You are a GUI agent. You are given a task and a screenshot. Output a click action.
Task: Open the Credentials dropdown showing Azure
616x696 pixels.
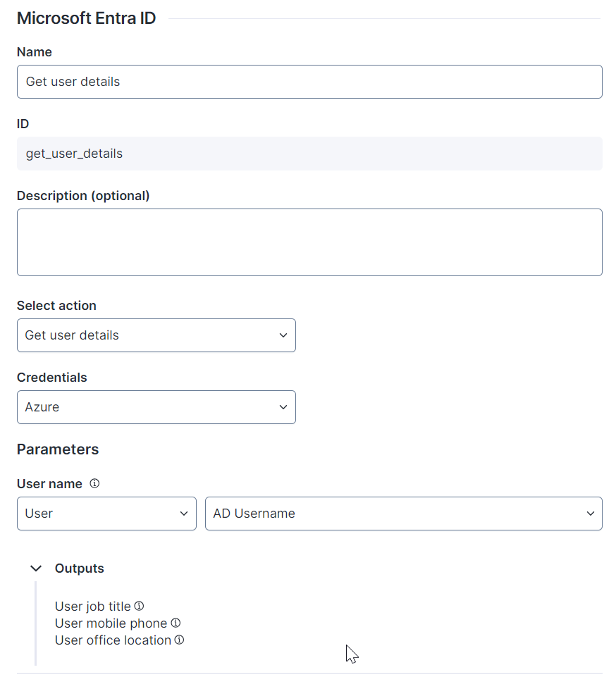[x=156, y=407]
